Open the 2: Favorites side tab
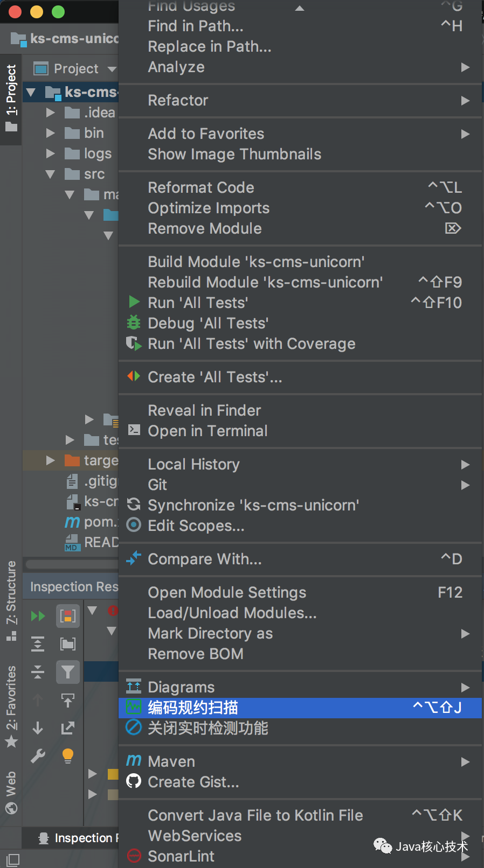484x868 pixels. coord(11,705)
